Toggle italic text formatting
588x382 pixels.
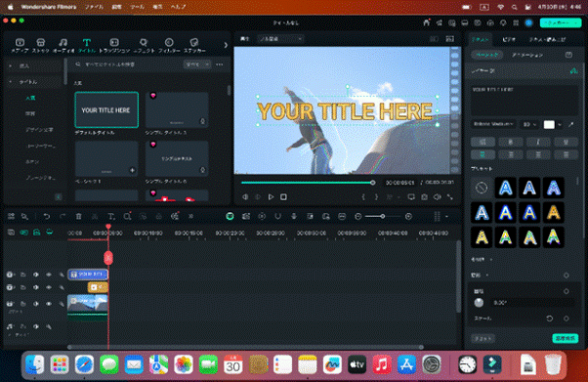point(538,142)
